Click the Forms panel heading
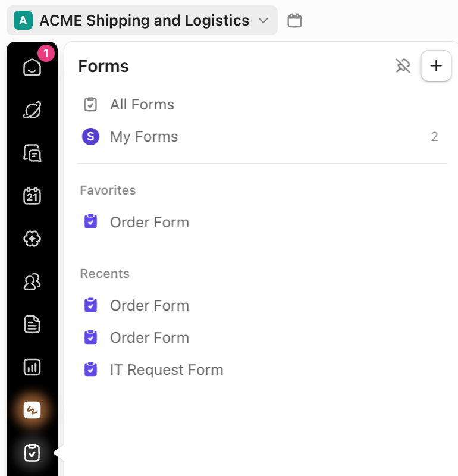 point(103,66)
